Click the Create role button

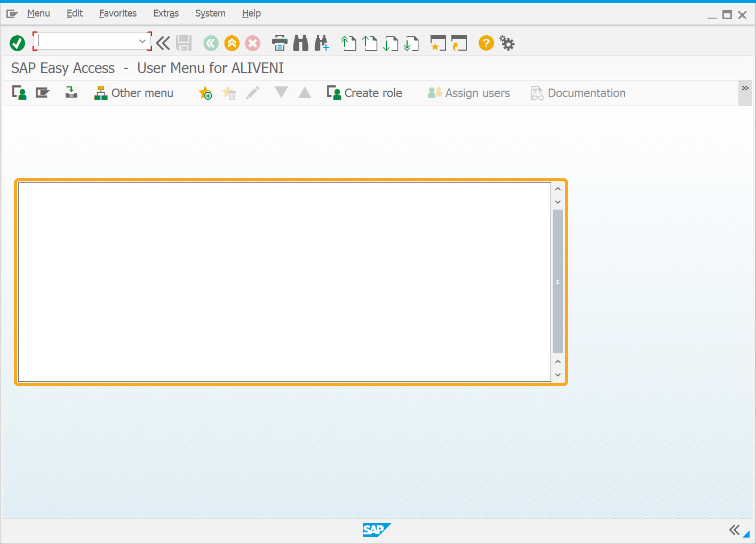pyautogui.click(x=365, y=93)
